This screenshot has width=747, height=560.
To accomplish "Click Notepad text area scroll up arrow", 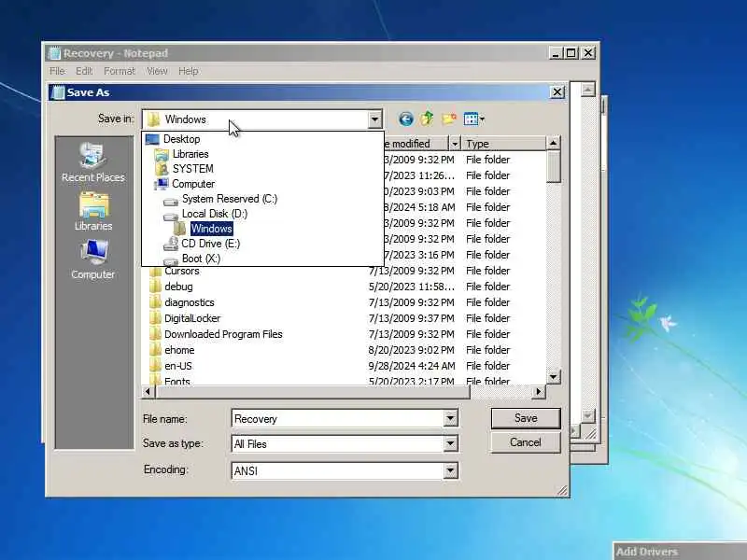I will pyautogui.click(x=588, y=89).
